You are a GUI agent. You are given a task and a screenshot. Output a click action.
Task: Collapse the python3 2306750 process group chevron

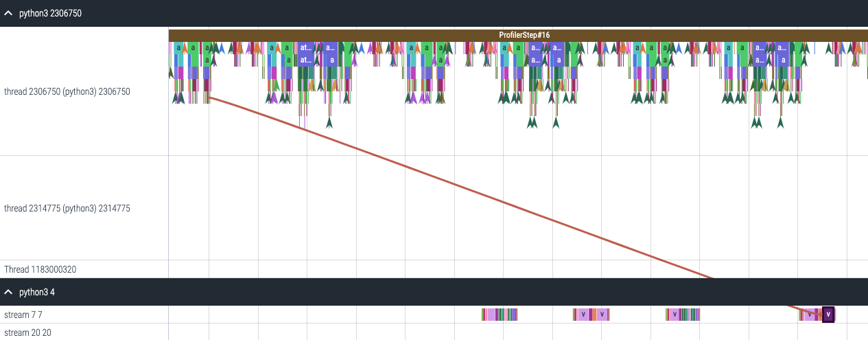8,13
